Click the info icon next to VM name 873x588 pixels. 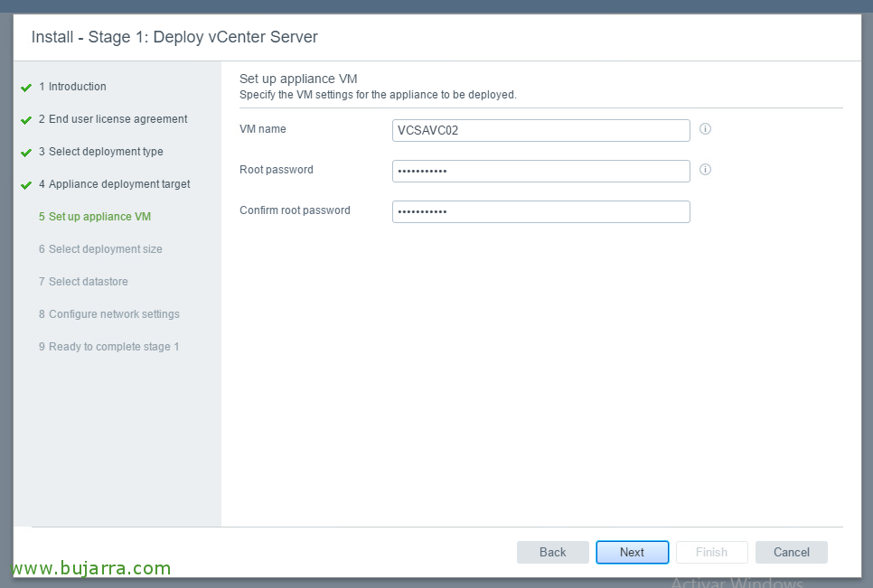pyautogui.click(x=705, y=129)
